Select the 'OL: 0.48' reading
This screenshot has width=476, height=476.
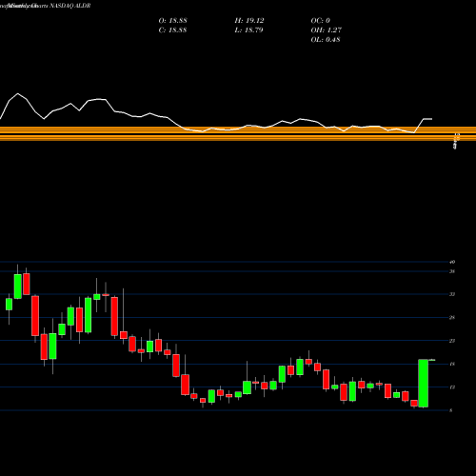tap(326, 40)
